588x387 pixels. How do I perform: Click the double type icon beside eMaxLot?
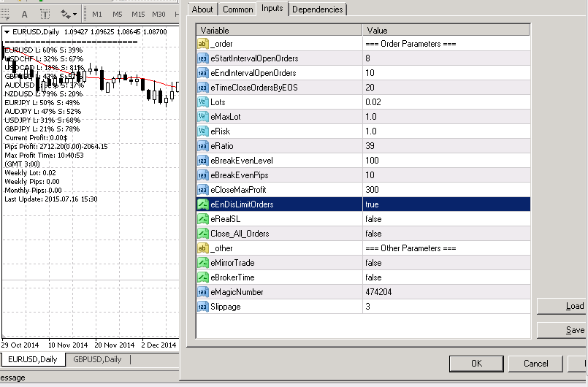[x=202, y=117]
